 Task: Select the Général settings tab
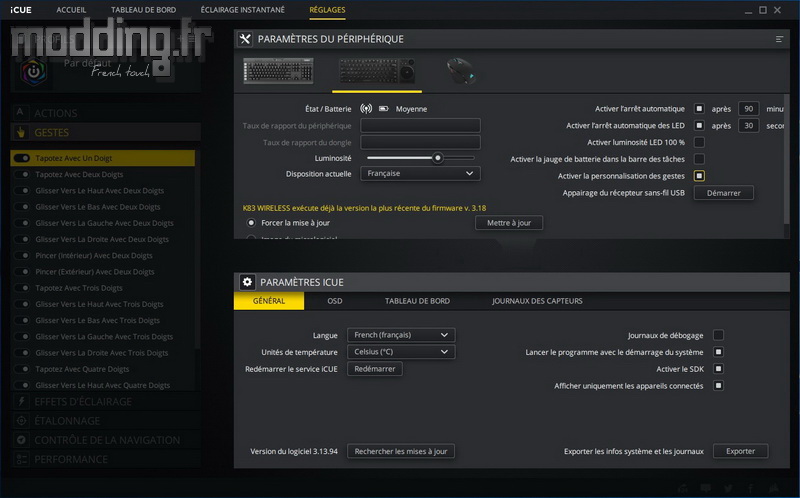pyautogui.click(x=269, y=301)
